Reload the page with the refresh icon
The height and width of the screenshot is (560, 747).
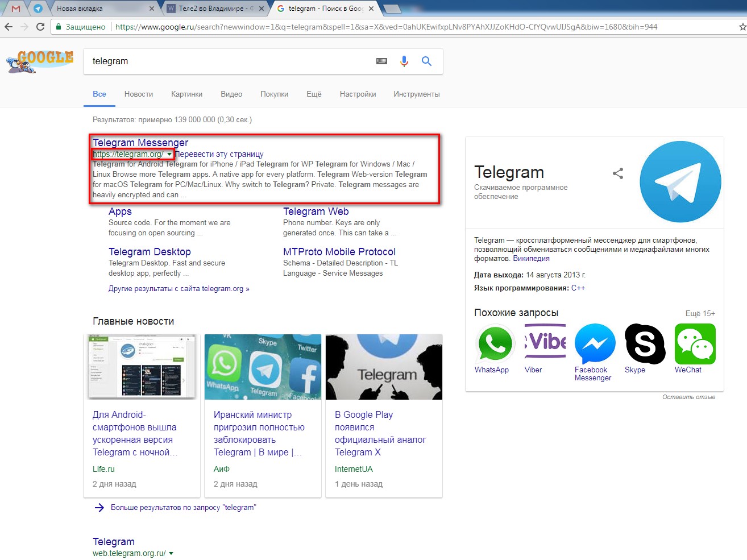pyautogui.click(x=40, y=27)
